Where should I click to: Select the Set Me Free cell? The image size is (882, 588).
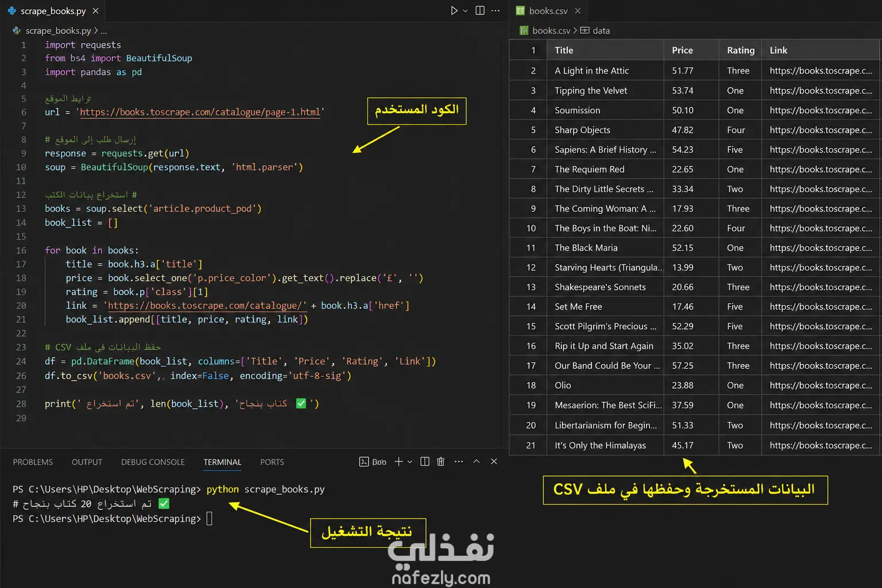pyautogui.click(x=605, y=307)
